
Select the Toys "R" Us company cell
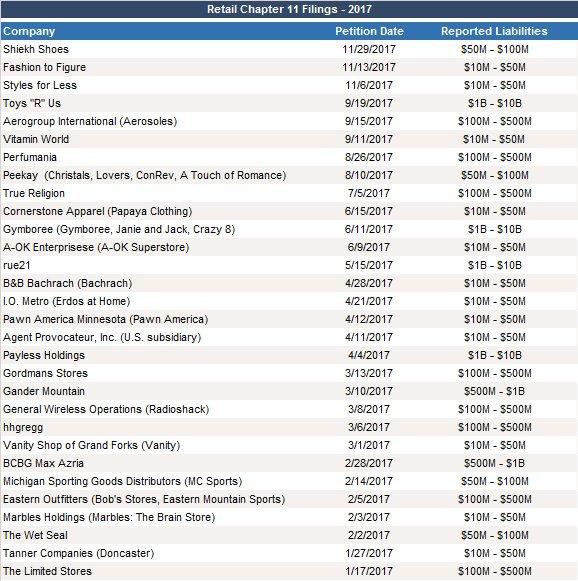click(x=32, y=103)
